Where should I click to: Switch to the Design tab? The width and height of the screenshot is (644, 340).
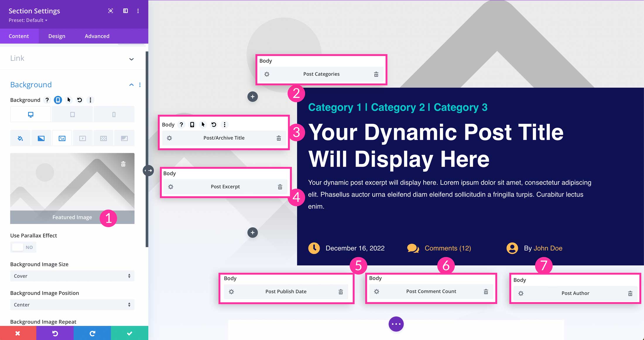tap(56, 36)
